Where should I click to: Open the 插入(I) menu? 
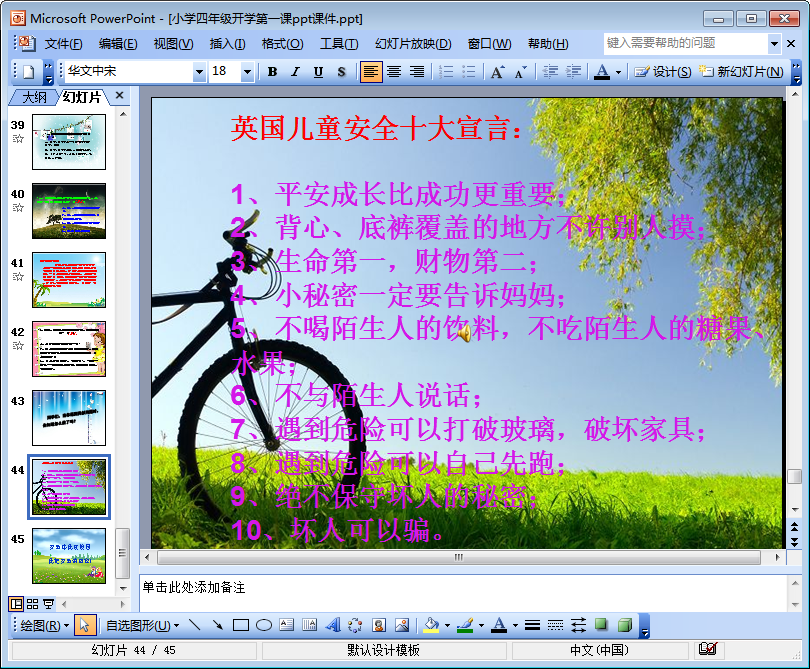[227, 44]
